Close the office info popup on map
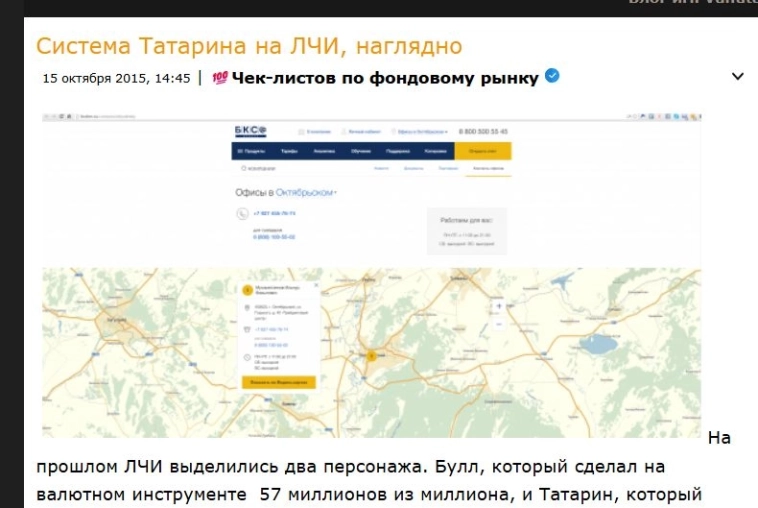This screenshot has height=508, width=758. pyautogui.click(x=316, y=285)
